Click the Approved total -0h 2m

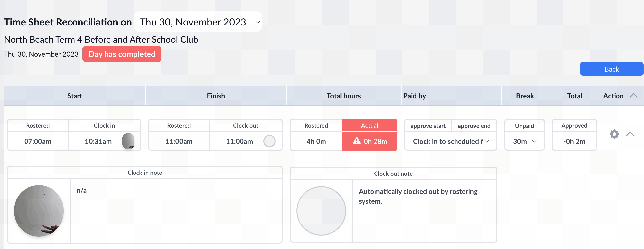click(574, 141)
